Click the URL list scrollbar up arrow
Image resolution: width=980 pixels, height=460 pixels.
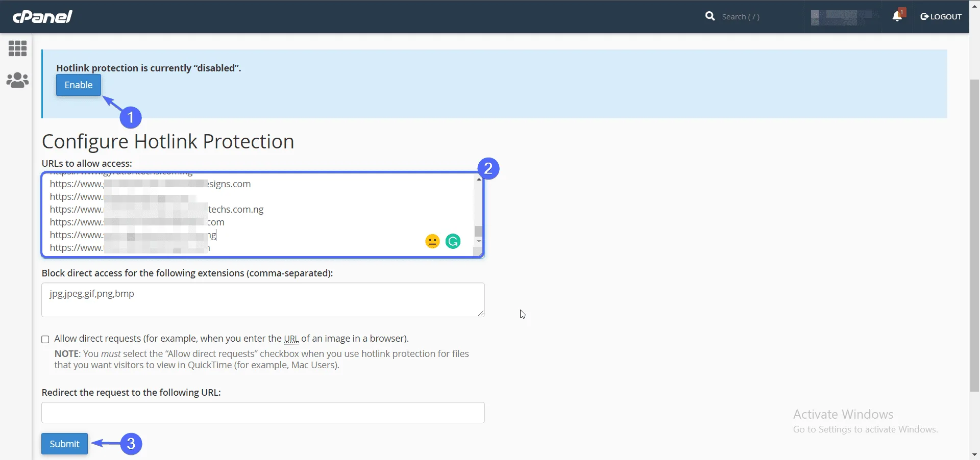click(479, 179)
